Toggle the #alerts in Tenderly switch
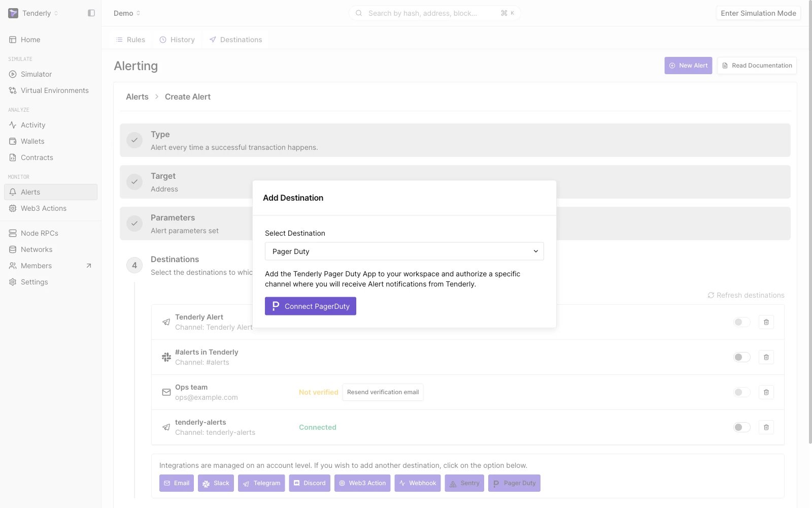 click(x=742, y=357)
